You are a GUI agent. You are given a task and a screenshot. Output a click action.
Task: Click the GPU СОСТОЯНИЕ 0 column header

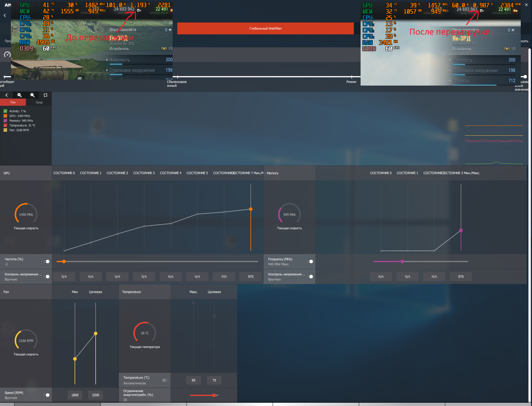tap(64, 173)
